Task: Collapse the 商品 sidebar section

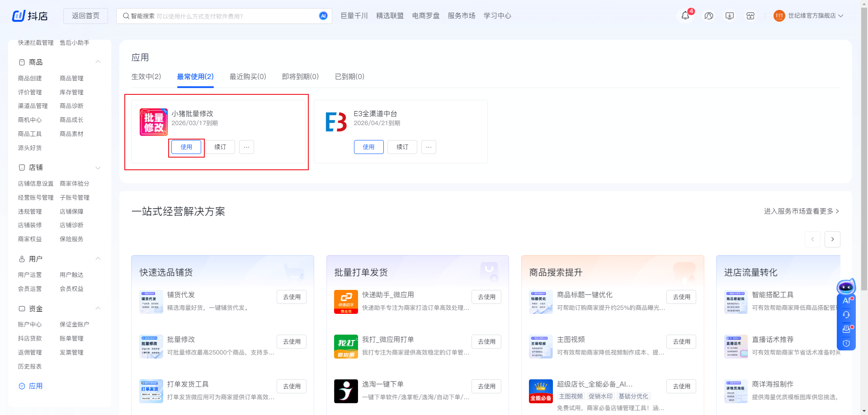Action: coord(98,62)
